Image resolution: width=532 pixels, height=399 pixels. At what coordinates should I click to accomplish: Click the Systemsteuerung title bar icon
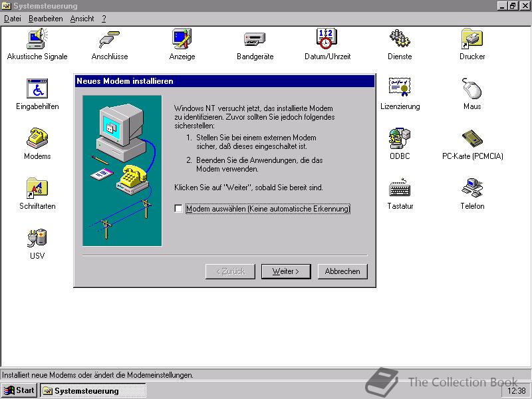pyautogui.click(x=7, y=6)
